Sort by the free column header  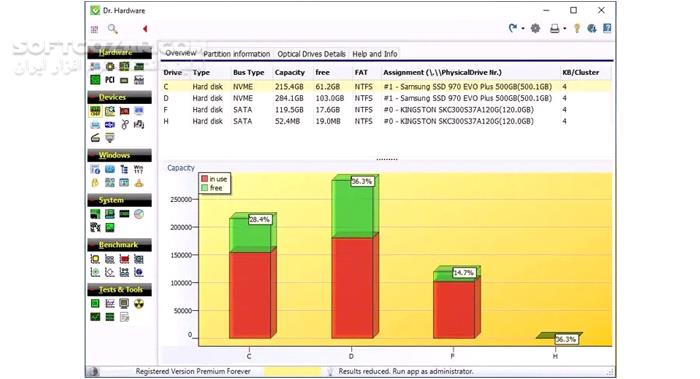[x=322, y=72]
